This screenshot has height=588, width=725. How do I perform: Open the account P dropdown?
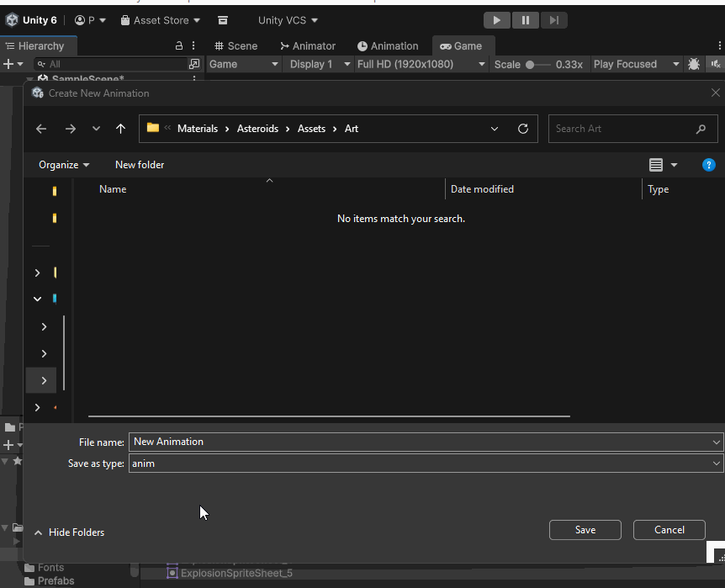click(x=91, y=20)
